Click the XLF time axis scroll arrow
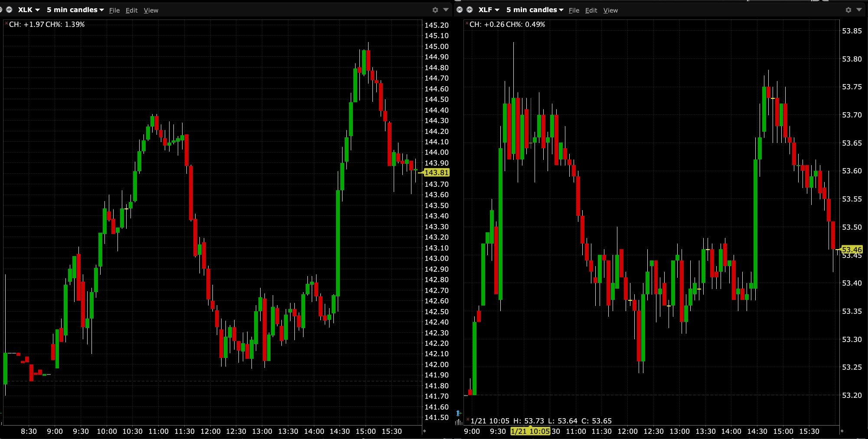 point(842,431)
